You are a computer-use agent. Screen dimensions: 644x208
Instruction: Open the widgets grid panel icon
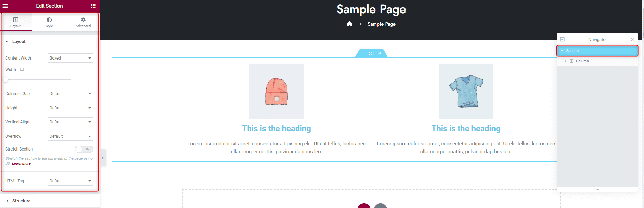93,6
